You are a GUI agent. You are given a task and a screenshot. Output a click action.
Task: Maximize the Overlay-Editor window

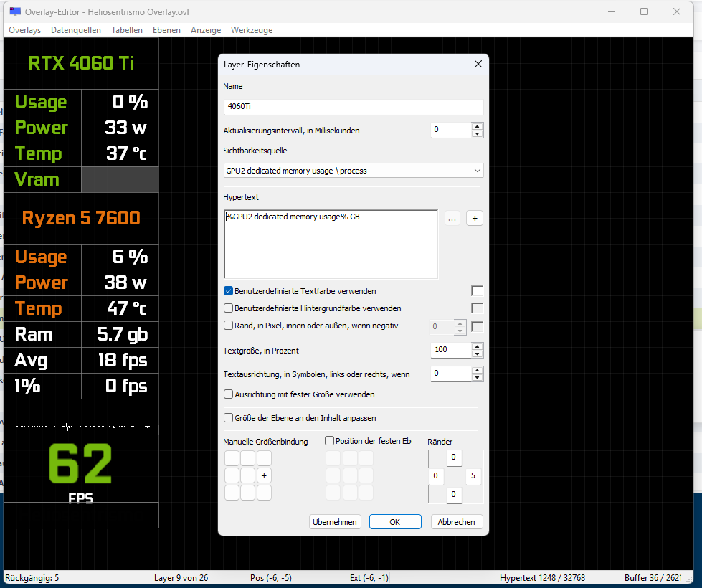[644, 11]
